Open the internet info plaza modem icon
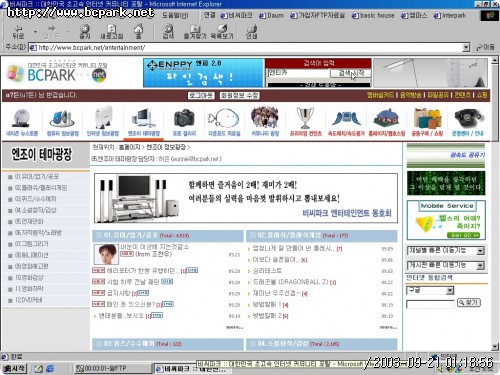Image resolution: width=500 pixels, height=375 pixels. click(x=103, y=122)
